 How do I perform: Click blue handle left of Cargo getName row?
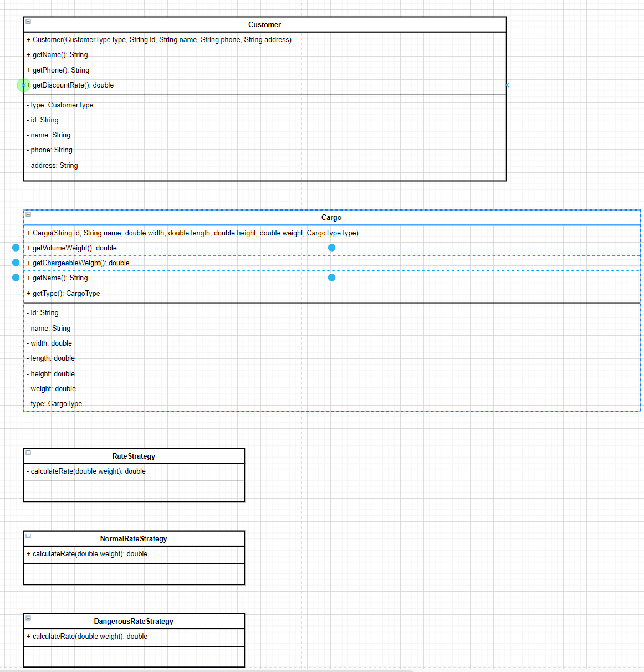point(16,278)
